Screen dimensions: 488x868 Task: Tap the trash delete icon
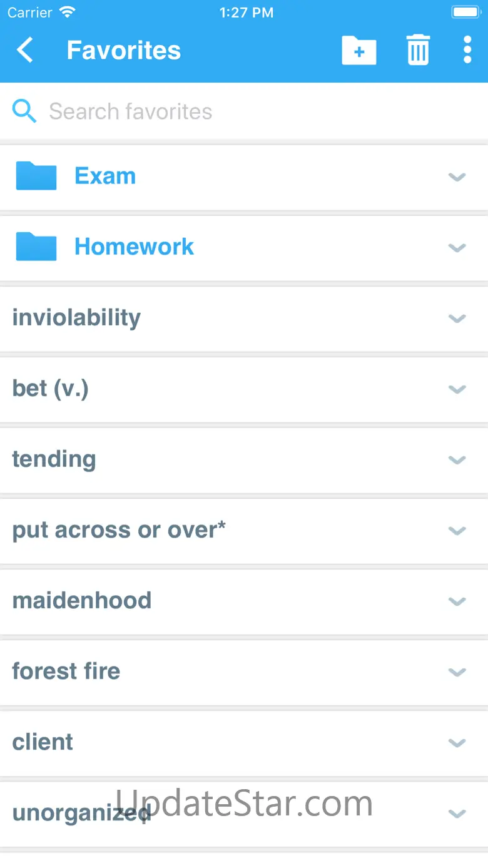(418, 50)
